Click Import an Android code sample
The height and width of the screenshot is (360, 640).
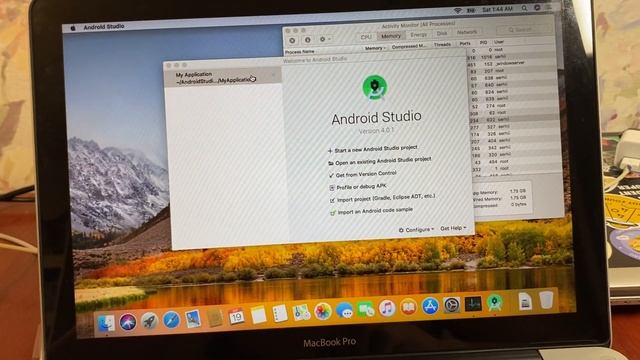click(x=371, y=211)
